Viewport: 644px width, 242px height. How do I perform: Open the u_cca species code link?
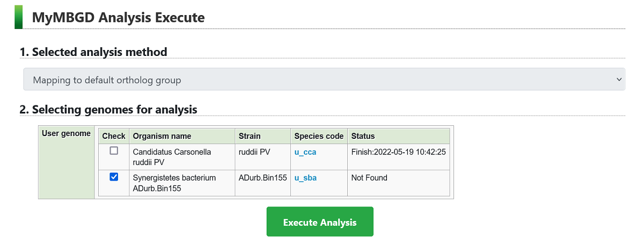[305, 152]
